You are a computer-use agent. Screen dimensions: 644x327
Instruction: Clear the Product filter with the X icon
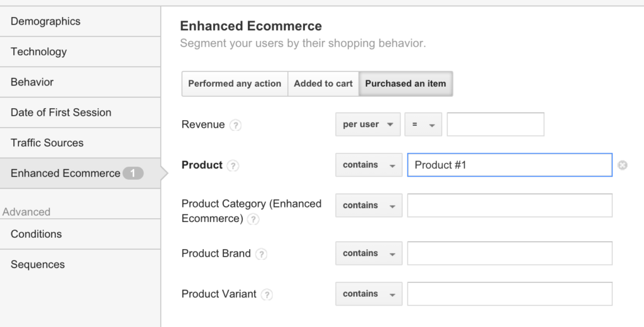tap(623, 165)
